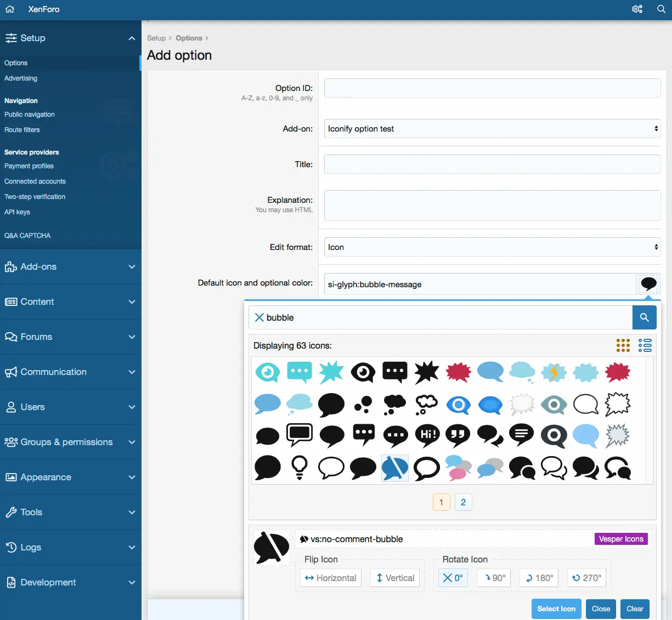Toggle Horizontal flip for the icon
The width and height of the screenshot is (672, 620).
tap(331, 578)
